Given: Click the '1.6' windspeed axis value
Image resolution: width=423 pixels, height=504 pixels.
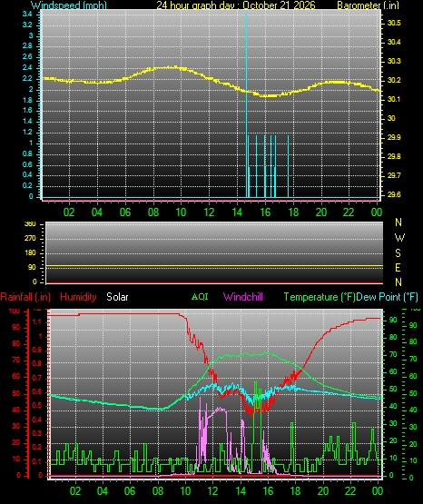Looking at the screenshot, I should 27,111.
